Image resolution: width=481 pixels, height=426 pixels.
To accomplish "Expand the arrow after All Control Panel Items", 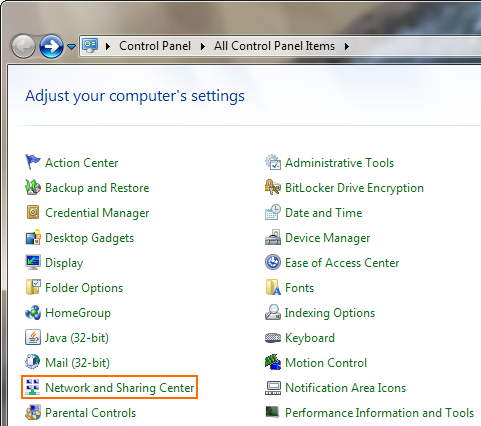I will coord(347,46).
